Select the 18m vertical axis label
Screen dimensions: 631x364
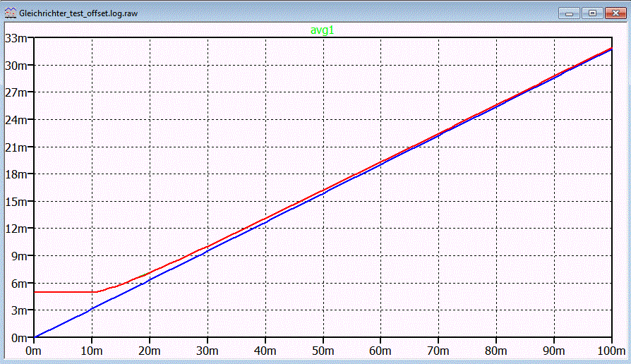16,174
